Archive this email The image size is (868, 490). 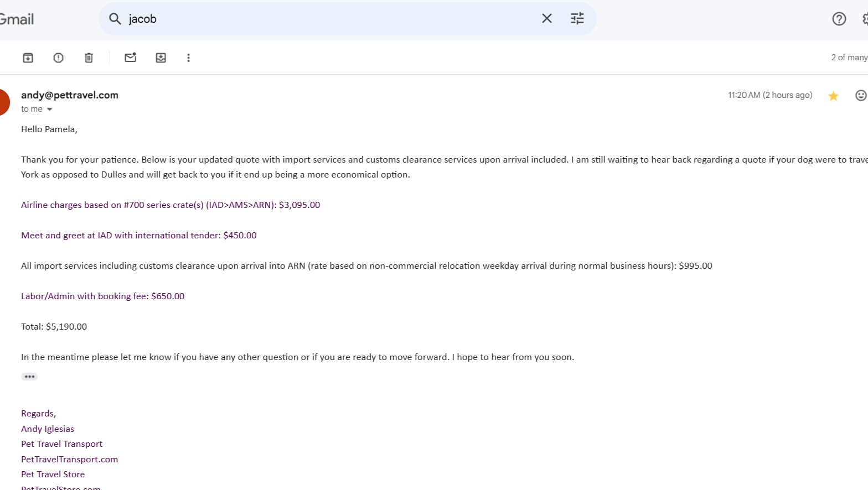(x=28, y=58)
